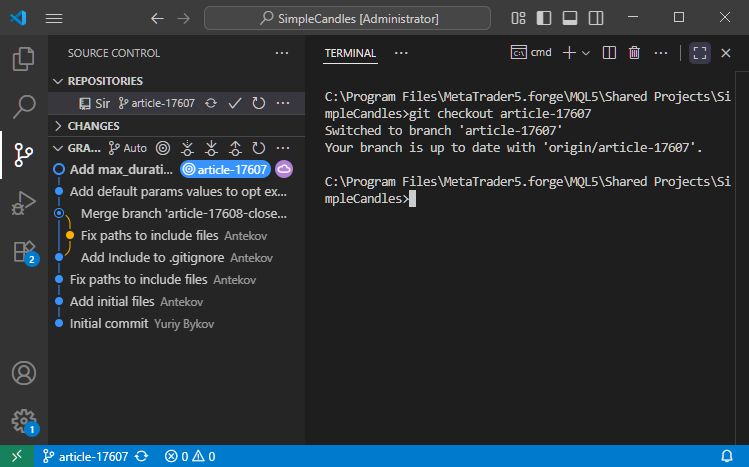
Task: Kill the terminal with trash icon
Action: pos(635,53)
